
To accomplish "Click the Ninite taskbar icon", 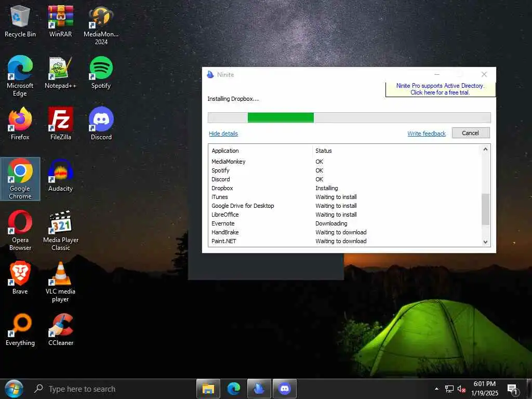I will tap(259, 389).
